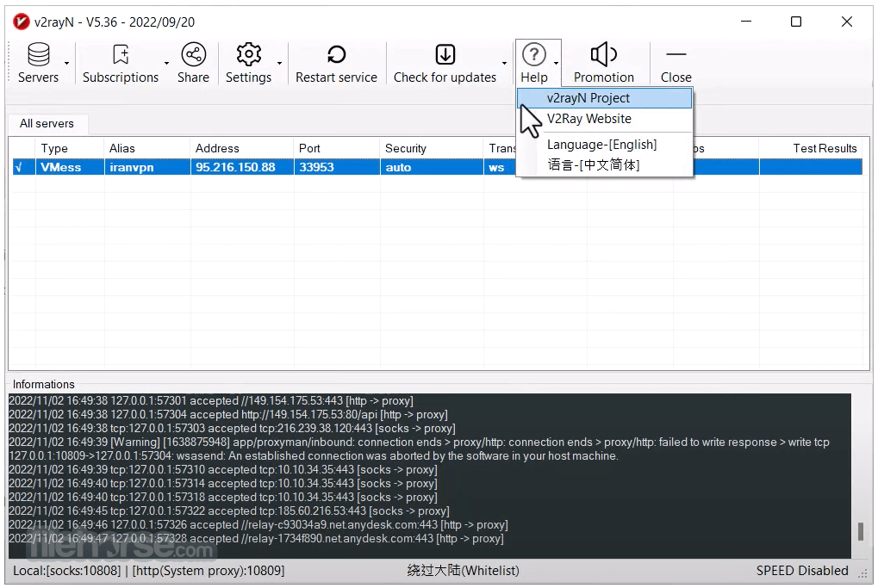Click the port 33953 cell

(x=337, y=167)
